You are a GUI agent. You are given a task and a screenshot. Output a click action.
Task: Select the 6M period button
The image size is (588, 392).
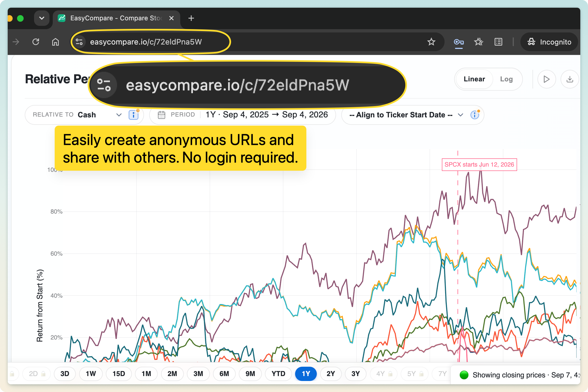[224, 374]
